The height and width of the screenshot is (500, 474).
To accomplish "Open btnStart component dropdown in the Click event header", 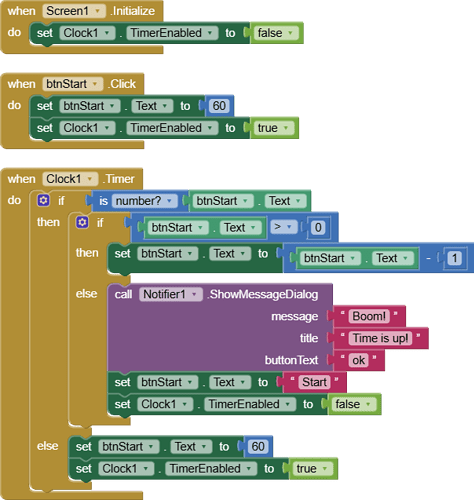I will [72, 84].
